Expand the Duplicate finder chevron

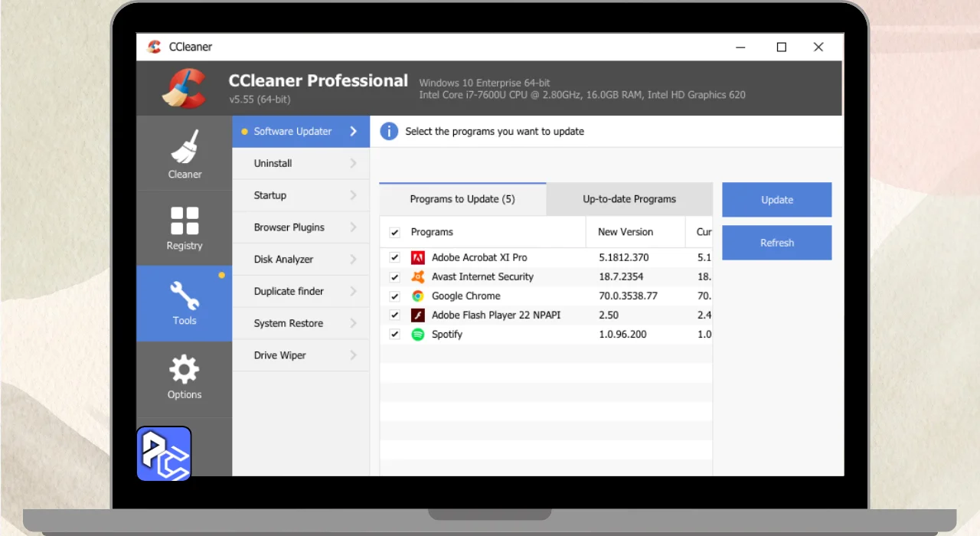(x=353, y=291)
